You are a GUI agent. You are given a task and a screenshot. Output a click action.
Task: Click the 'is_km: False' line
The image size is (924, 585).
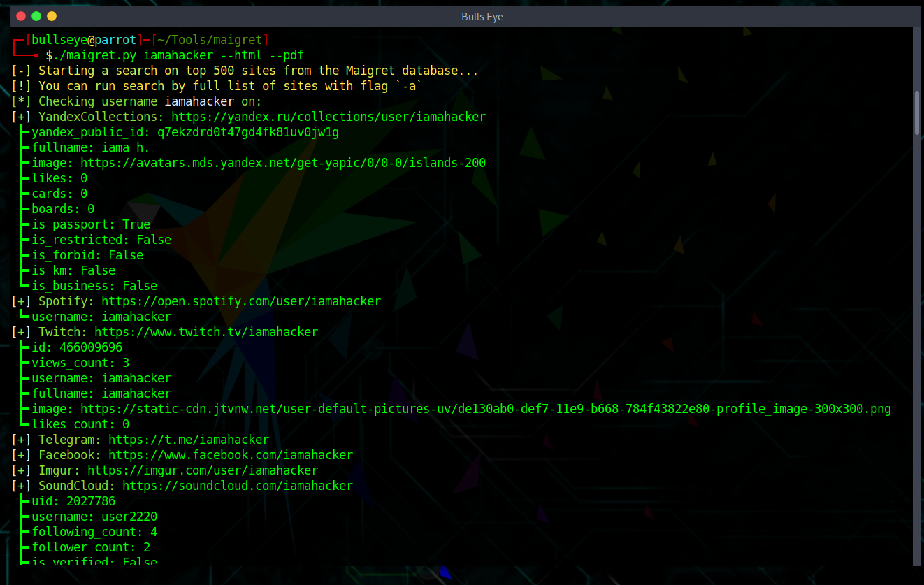73,270
